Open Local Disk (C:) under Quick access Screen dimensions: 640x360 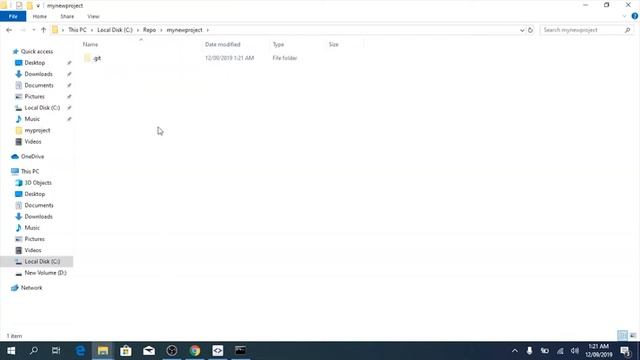click(42, 108)
